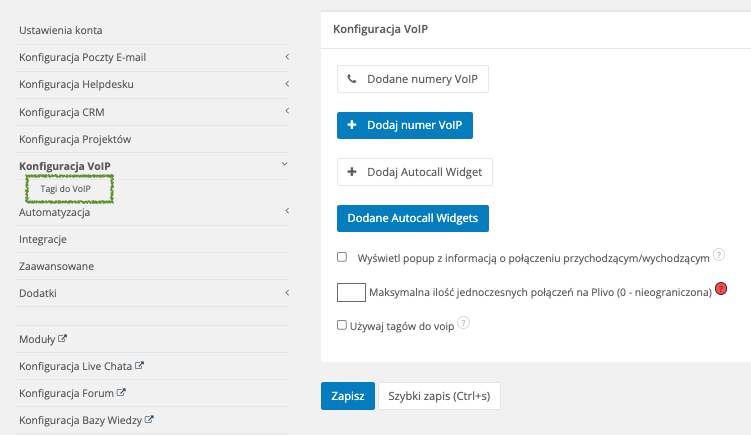
Task: Expand Konfiguracja Poczty E-mail submenu arrow
Action: 286,57
